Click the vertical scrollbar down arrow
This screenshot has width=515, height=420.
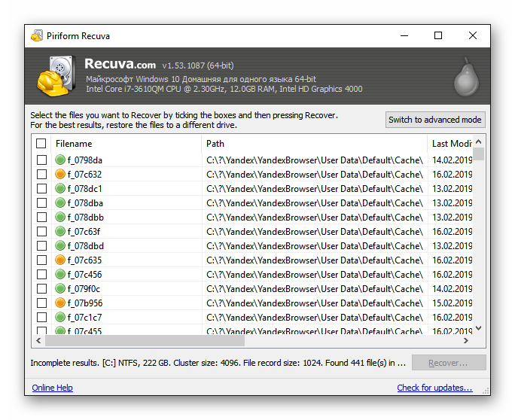(x=479, y=328)
